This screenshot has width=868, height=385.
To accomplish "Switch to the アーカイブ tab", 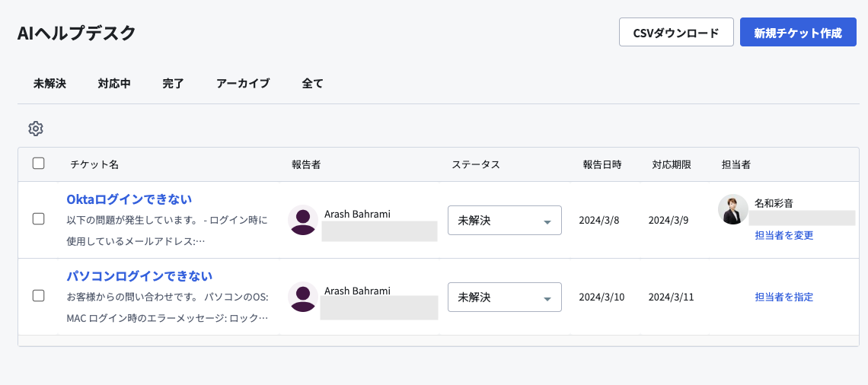I will point(243,84).
